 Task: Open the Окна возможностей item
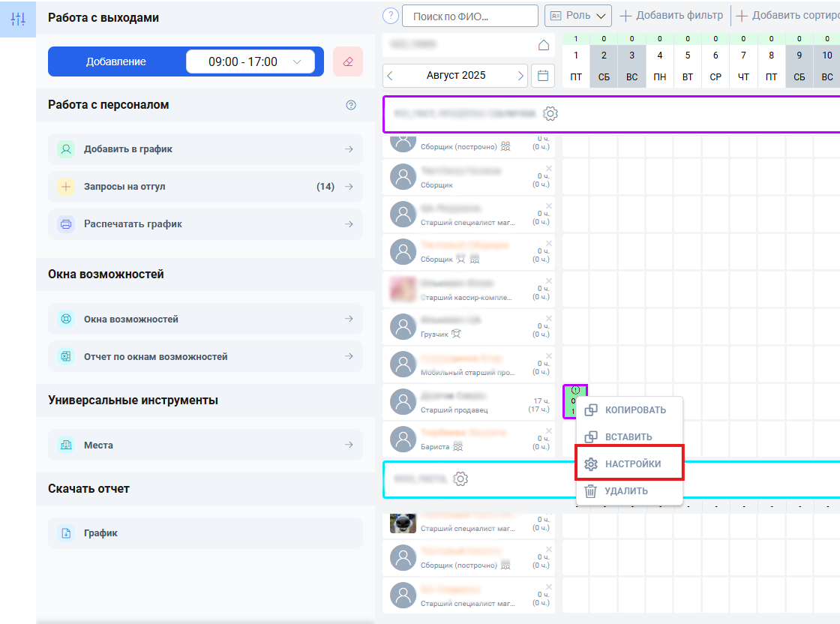coord(205,319)
